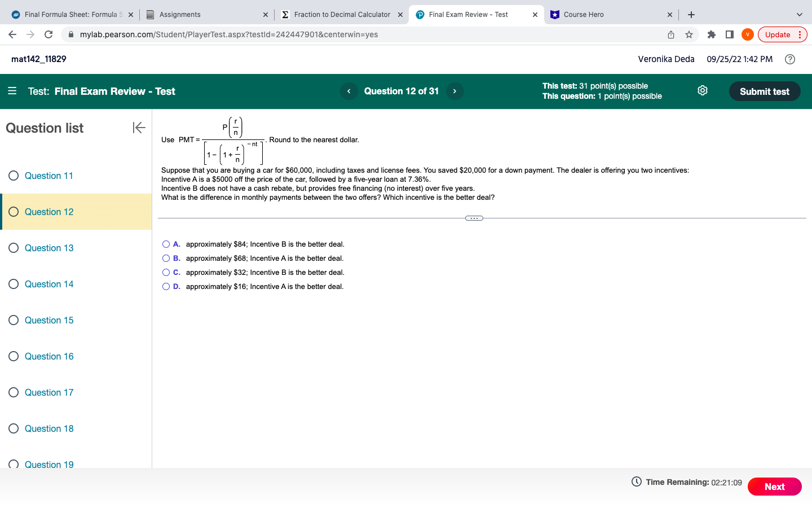Open the hamburger menu beside Test title

coord(12,90)
